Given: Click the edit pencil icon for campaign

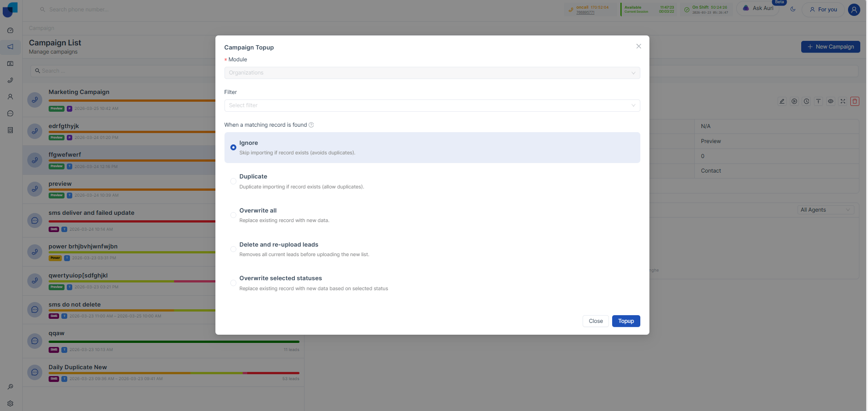Looking at the screenshot, I should 782,101.
